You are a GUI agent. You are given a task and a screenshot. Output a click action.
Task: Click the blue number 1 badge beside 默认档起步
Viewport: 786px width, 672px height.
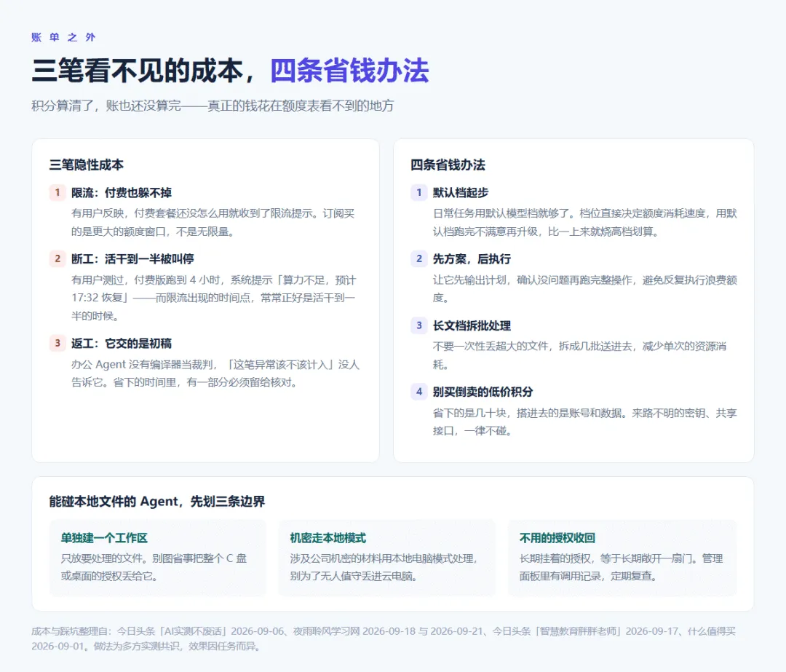pyautogui.click(x=419, y=193)
